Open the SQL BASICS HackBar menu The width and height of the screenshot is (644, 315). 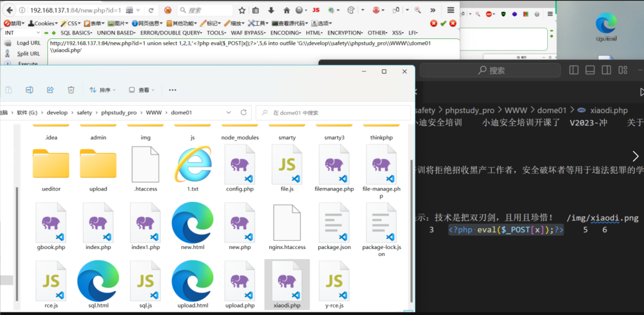click(x=77, y=33)
